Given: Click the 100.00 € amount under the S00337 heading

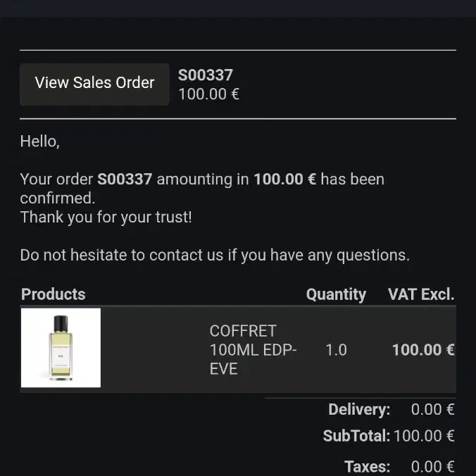Looking at the screenshot, I should (x=209, y=94).
